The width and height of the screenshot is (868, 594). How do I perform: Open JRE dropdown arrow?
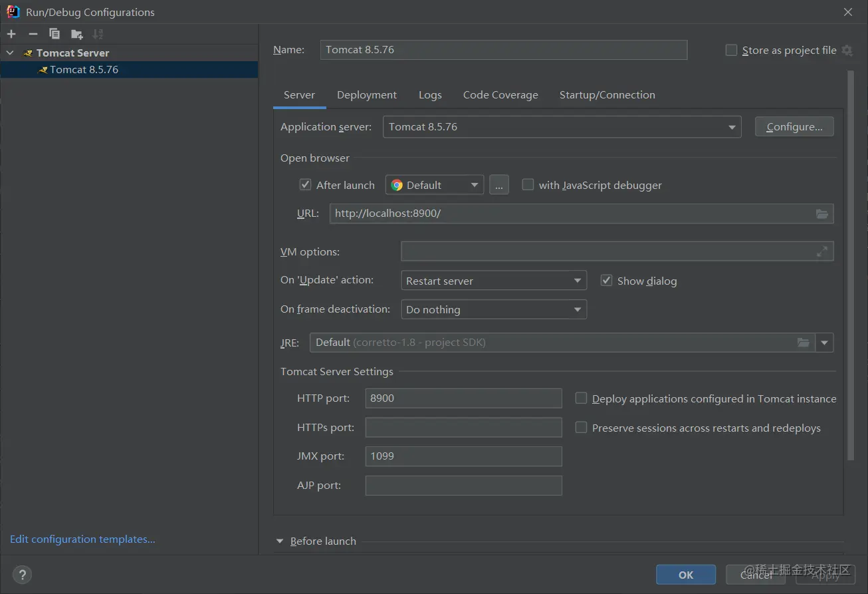[x=825, y=343]
